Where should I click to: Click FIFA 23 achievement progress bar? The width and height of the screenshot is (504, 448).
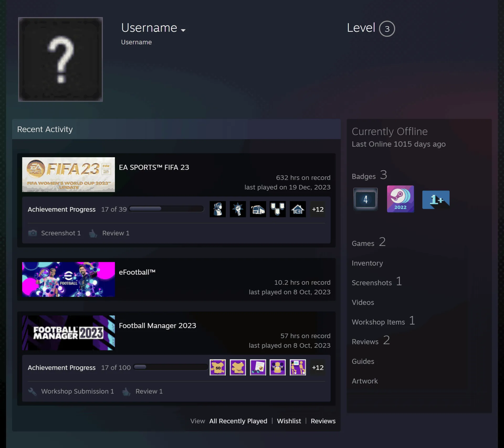tap(166, 209)
